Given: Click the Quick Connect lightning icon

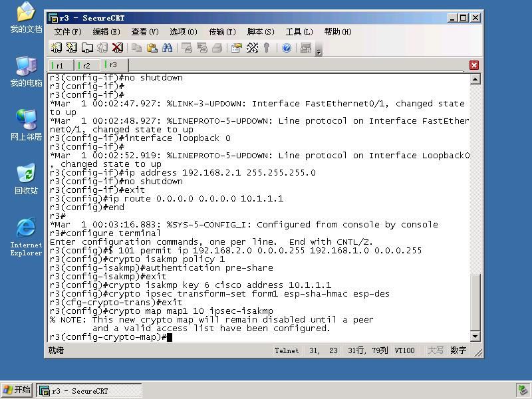Looking at the screenshot, I should coord(72,48).
